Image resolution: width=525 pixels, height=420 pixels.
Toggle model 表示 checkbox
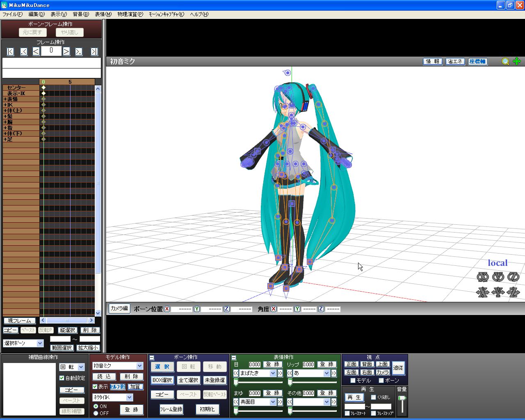tap(95, 387)
